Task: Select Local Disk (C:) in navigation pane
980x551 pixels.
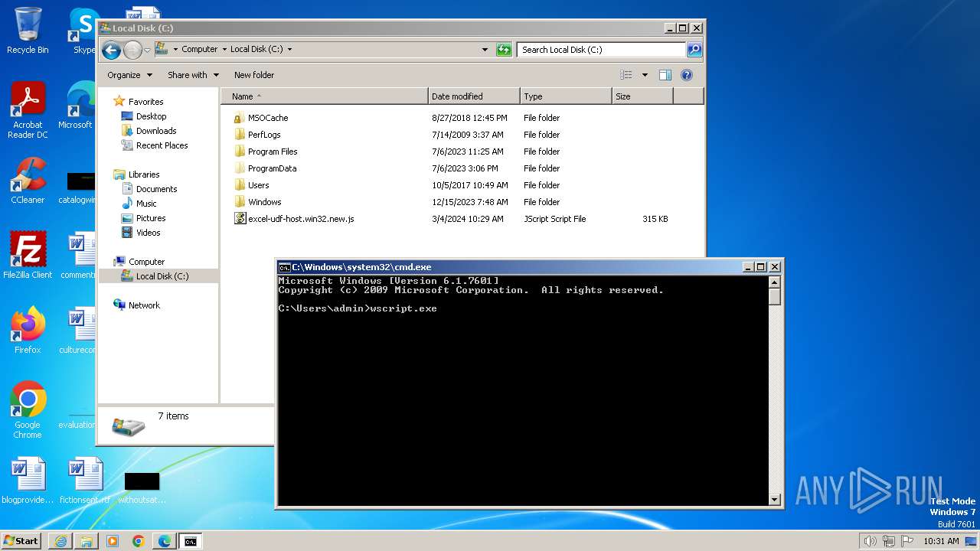Action: pyautogui.click(x=162, y=276)
